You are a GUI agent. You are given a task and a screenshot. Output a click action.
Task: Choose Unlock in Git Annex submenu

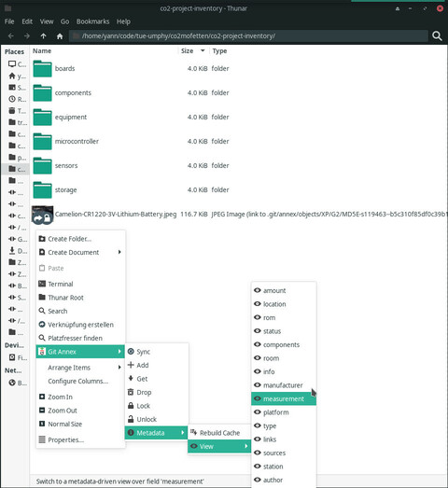[x=157, y=420]
